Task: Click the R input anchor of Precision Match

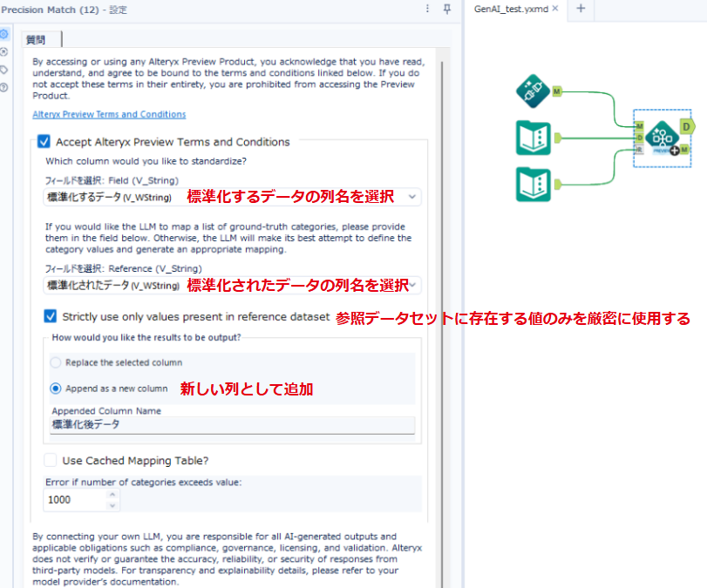Action: click(x=639, y=150)
